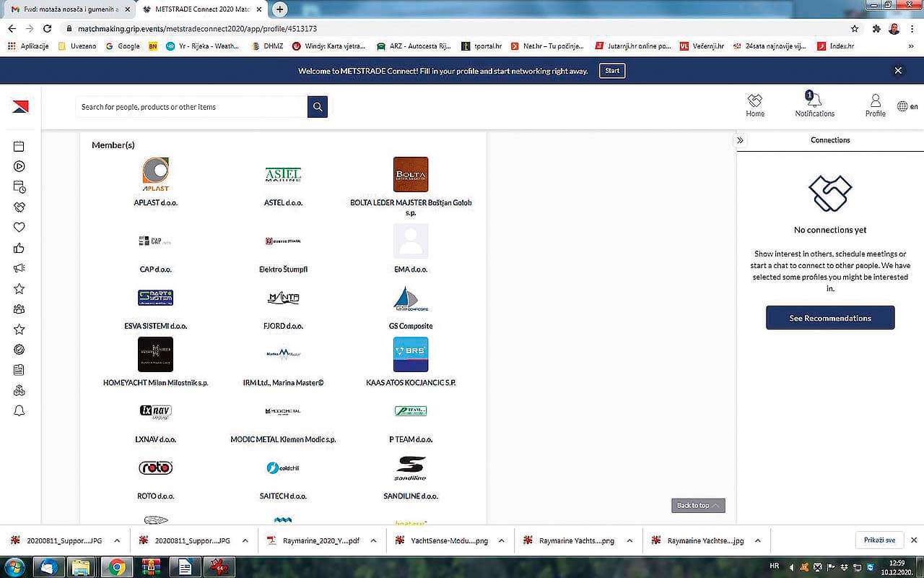Dismiss the welcome banner with X
The image size is (924, 578).
pos(898,71)
